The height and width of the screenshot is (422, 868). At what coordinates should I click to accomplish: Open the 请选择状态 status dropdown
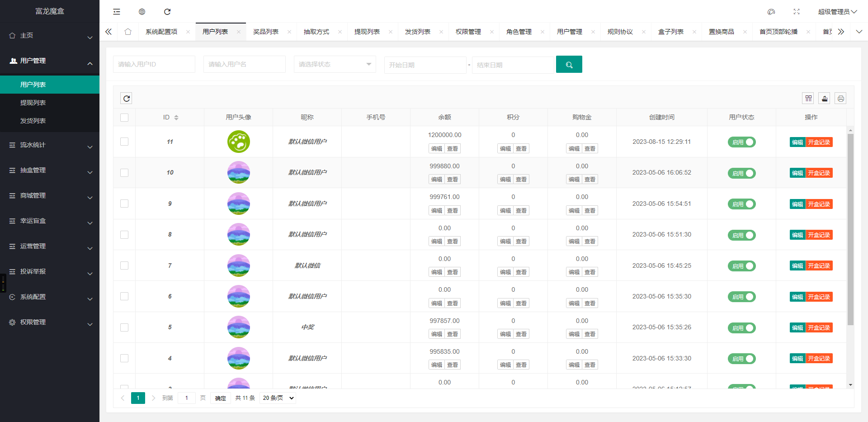point(335,64)
